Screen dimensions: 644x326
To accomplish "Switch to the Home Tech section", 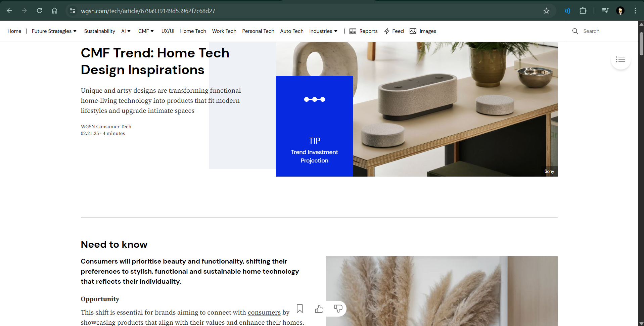I will click(x=193, y=31).
